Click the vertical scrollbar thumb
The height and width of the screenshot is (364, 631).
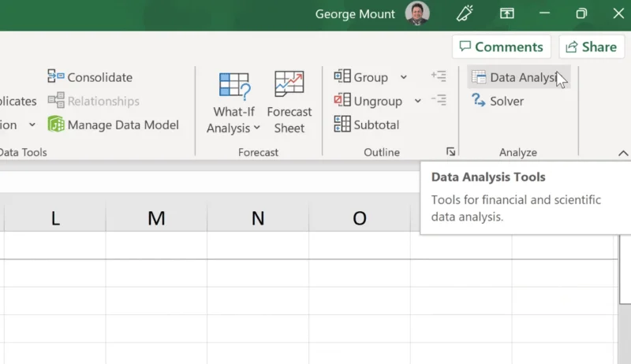(625, 270)
